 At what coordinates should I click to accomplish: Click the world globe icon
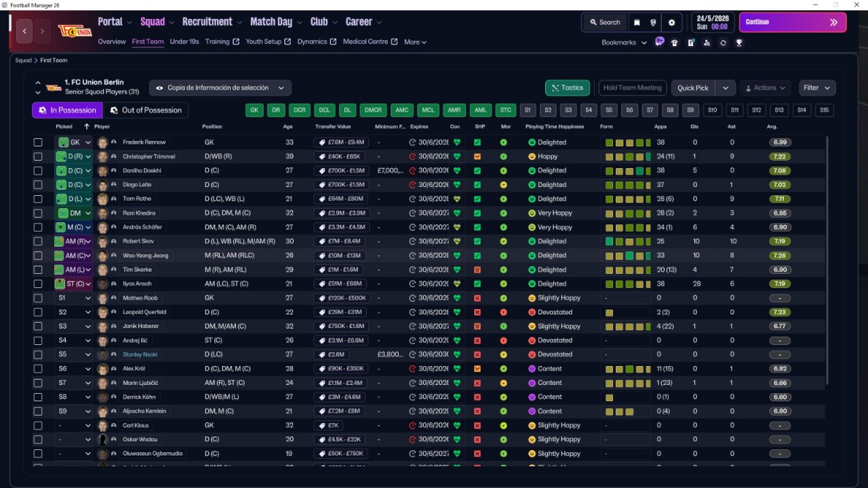click(653, 22)
